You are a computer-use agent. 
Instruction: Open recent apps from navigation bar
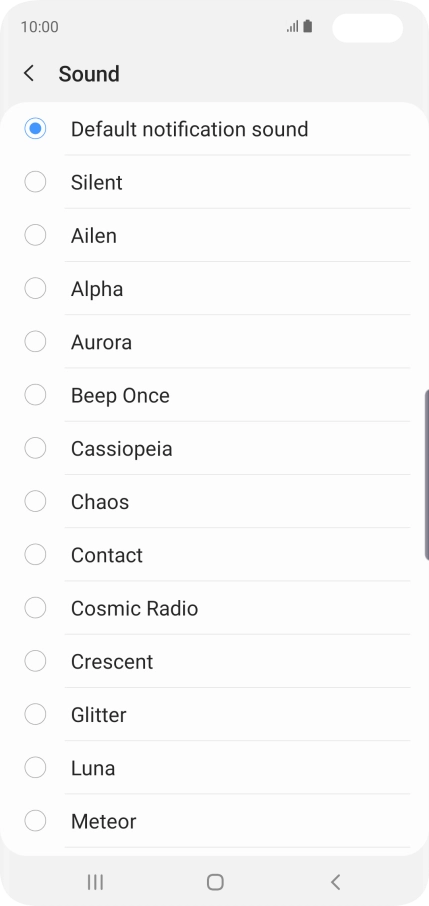tap(95, 882)
